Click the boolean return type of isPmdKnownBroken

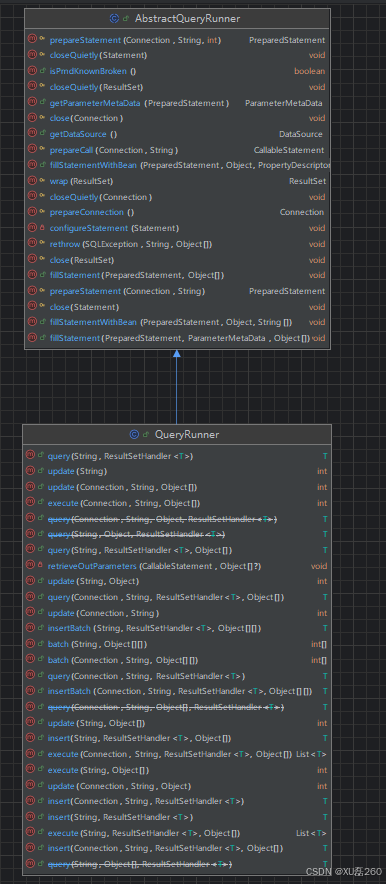pos(309,71)
